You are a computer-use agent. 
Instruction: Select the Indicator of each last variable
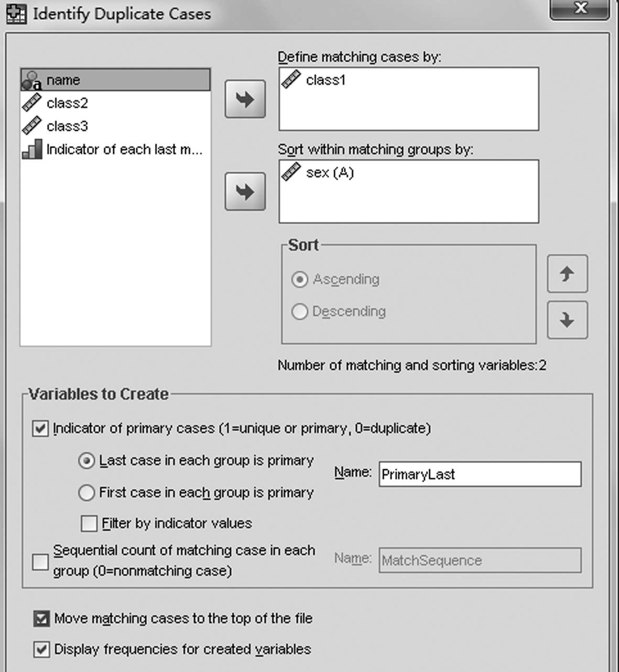click(124, 150)
